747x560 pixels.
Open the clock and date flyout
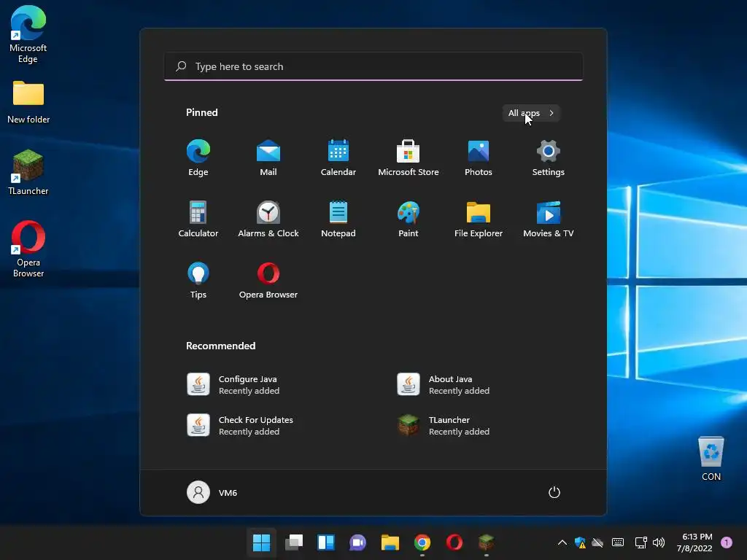[694, 542]
